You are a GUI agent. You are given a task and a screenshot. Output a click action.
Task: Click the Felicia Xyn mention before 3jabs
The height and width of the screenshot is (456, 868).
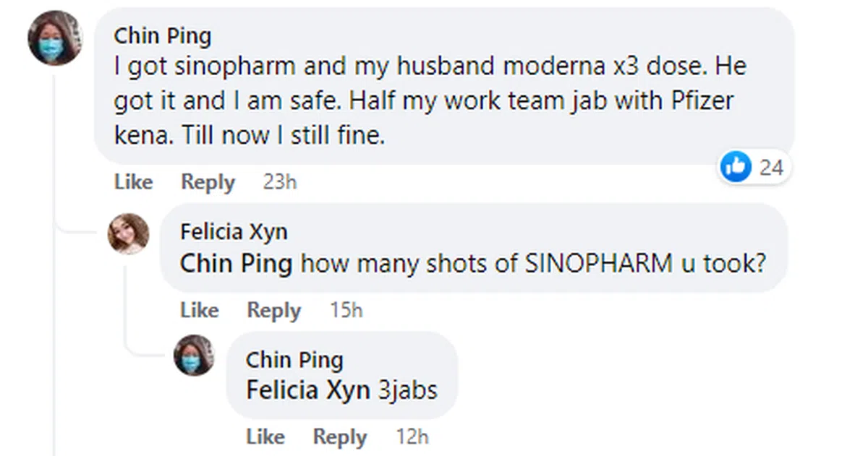pos(308,390)
